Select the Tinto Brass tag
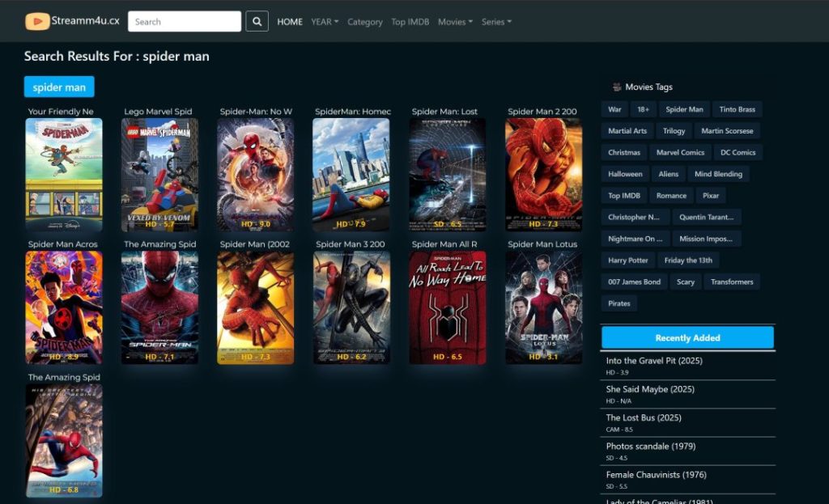This screenshot has width=829, height=504. click(737, 109)
